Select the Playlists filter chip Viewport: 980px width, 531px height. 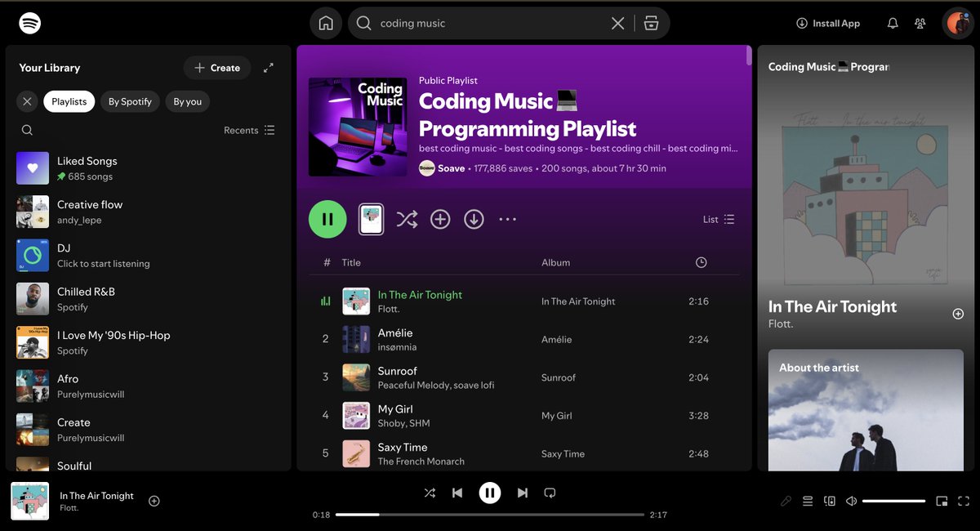69,101
